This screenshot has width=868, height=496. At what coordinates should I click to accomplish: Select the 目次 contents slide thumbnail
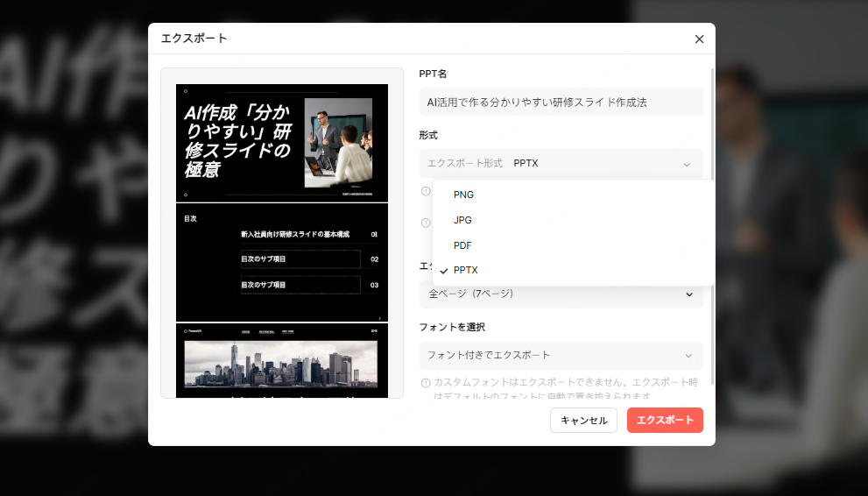pyautogui.click(x=282, y=262)
